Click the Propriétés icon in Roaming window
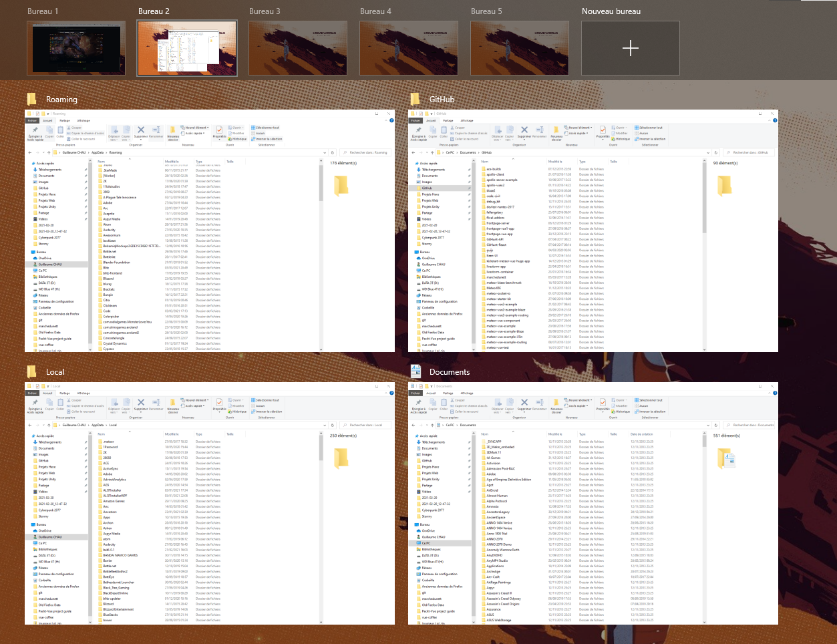Screen dimensions: 837x644 [x=219, y=130]
